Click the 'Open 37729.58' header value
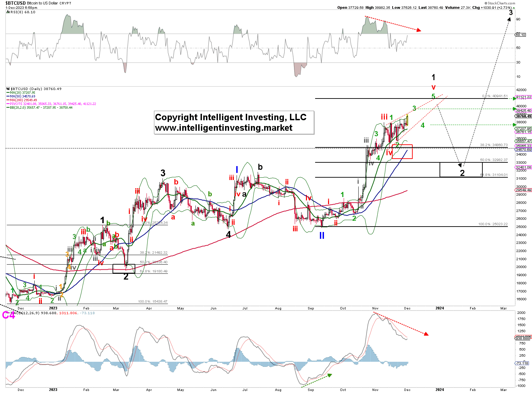Image resolution: width=532 pixels, height=393 pixels. (350, 7)
